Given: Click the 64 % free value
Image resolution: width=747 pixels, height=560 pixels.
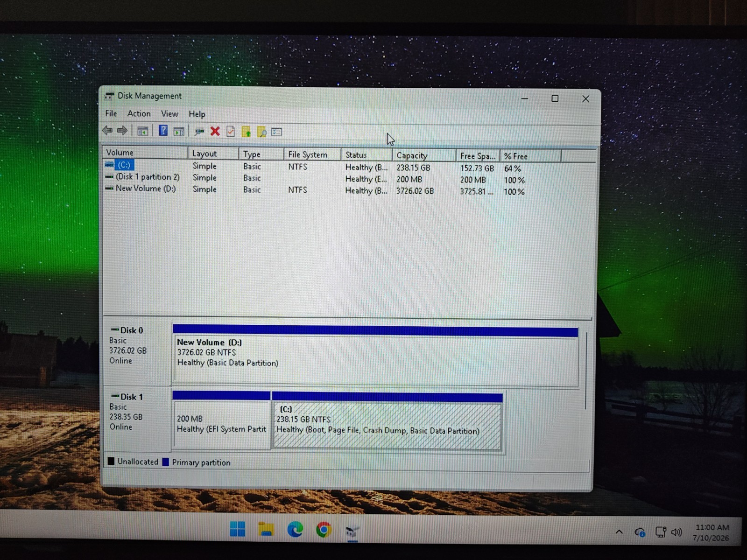Looking at the screenshot, I should 513,168.
